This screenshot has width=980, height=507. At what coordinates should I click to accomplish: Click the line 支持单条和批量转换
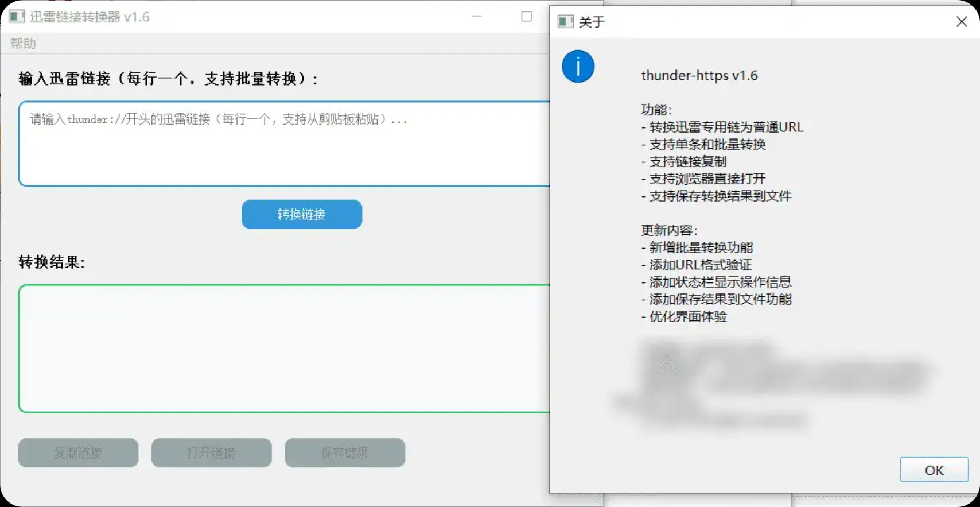(703, 144)
